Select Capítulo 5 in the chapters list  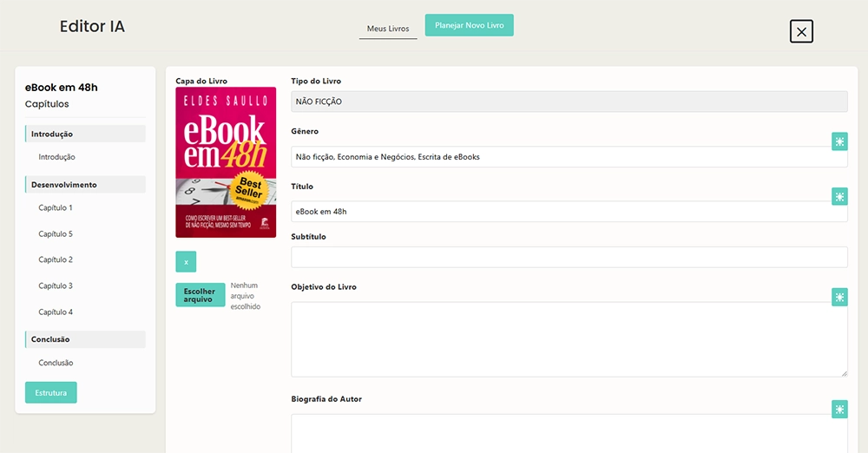[x=56, y=234]
